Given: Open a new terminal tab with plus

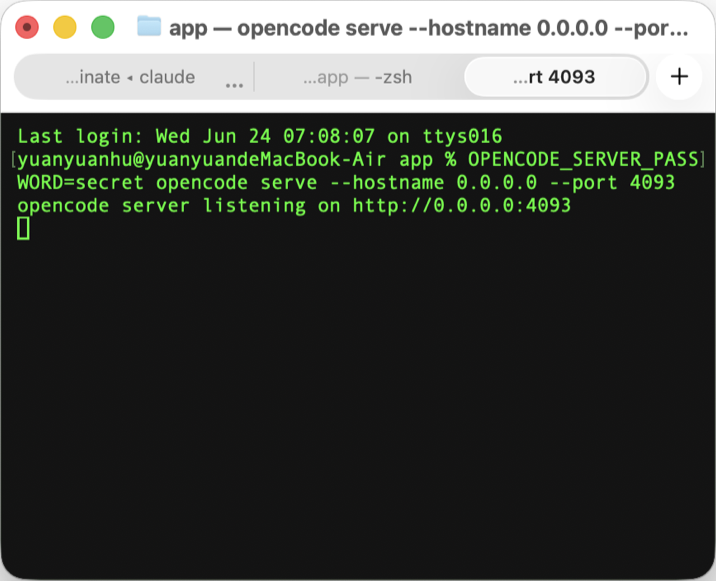Looking at the screenshot, I should (679, 77).
